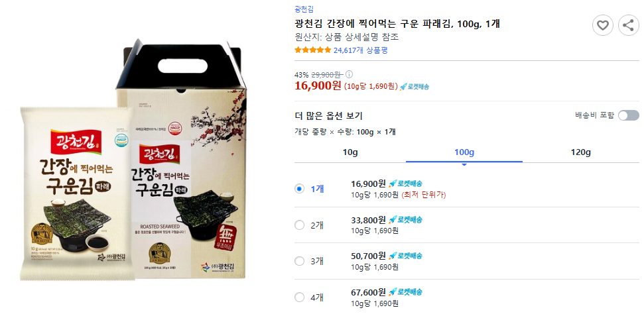
Task: Expand the 더 많은 옵션 보기 section
Action: pos(328,116)
